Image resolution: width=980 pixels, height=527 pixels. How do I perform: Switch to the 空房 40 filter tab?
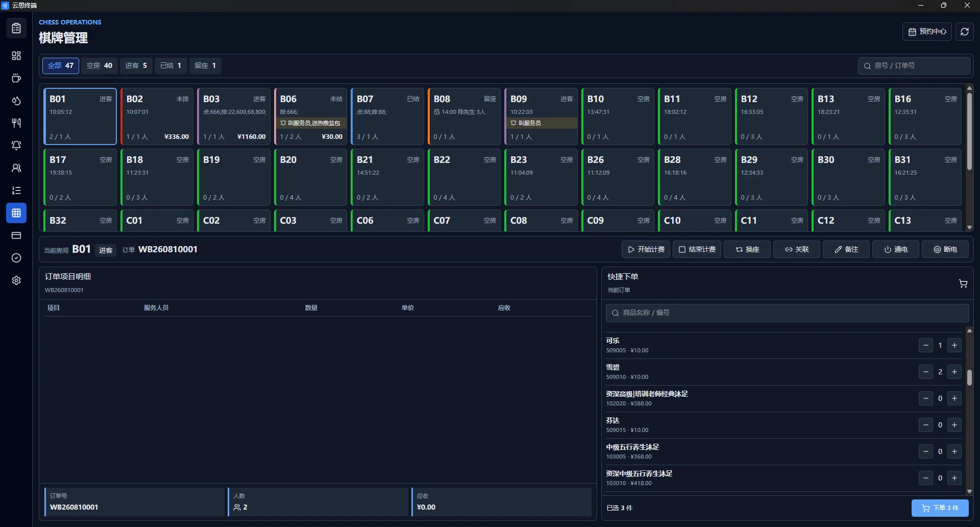[x=100, y=65]
